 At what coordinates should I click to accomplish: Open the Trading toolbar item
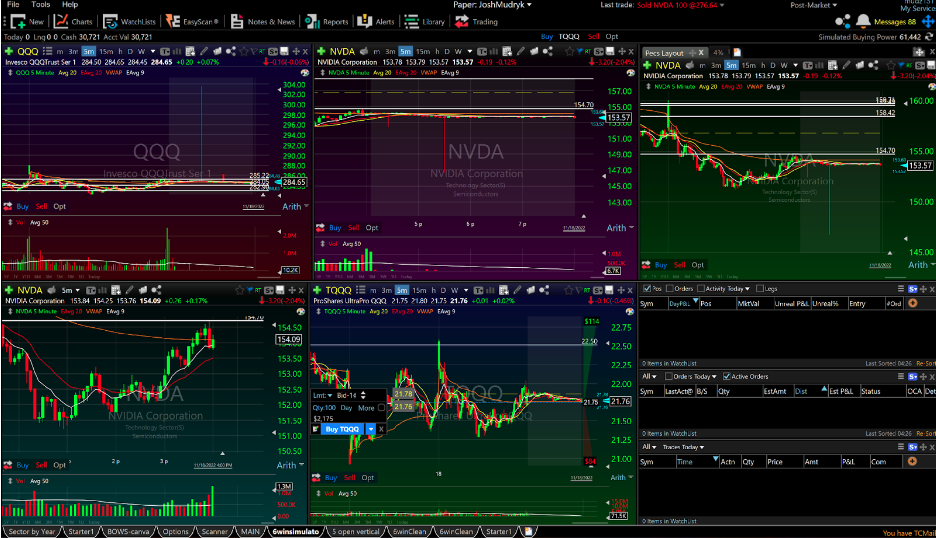point(476,21)
